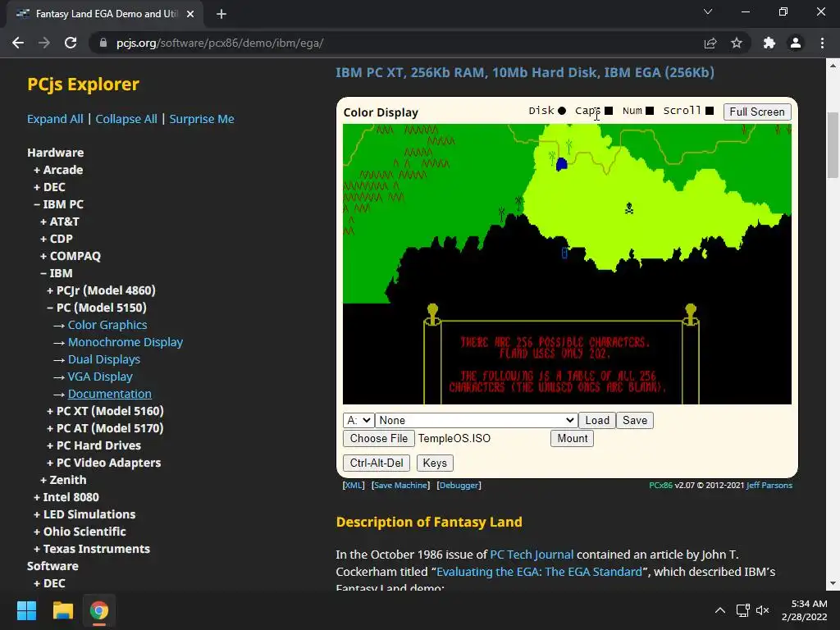
Task: Click the Full Screen button
Action: [757, 112]
